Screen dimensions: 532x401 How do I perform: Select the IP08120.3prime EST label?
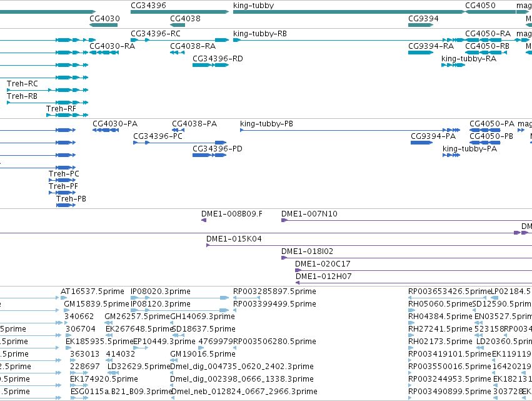pos(161,304)
